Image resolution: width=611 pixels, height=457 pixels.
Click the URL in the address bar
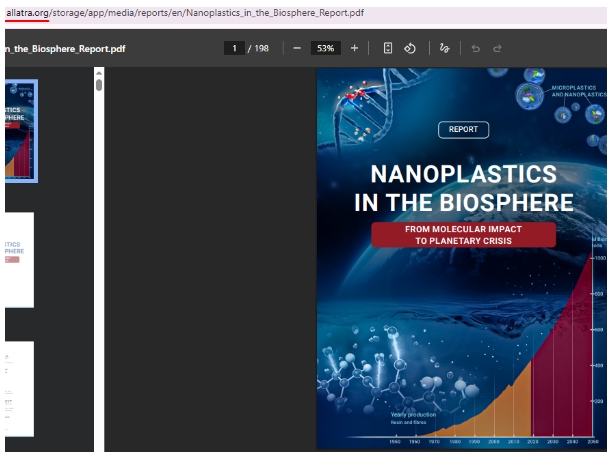[184, 14]
